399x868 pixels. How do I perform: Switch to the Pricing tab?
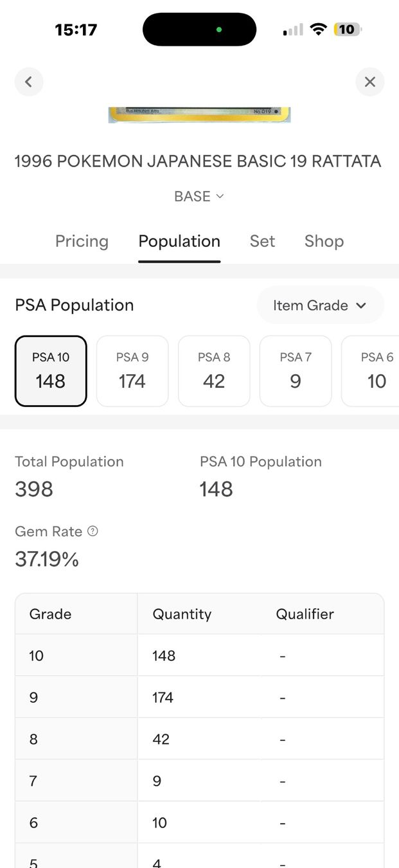point(82,241)
